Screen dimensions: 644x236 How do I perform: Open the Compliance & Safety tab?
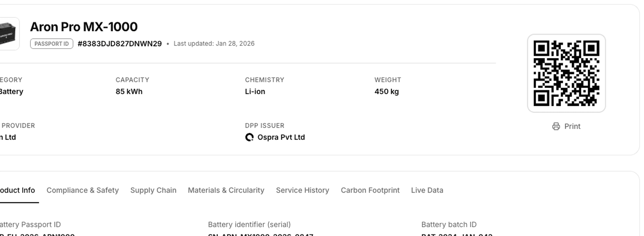[x=83, y=190]
